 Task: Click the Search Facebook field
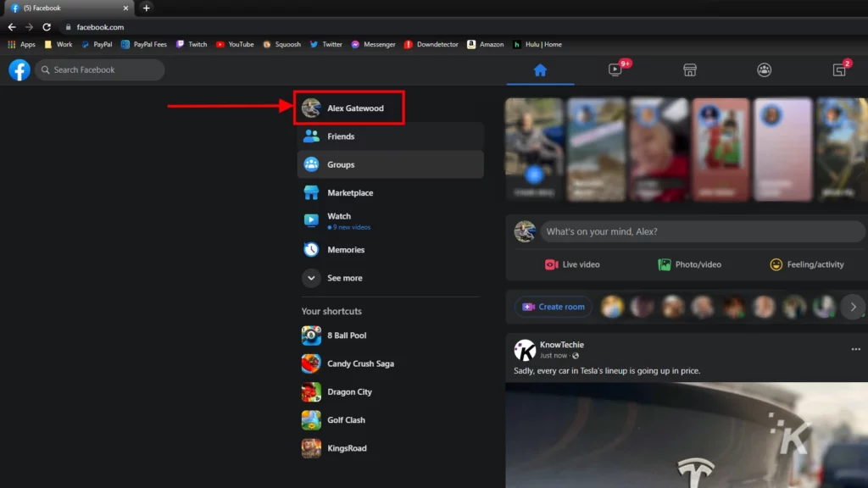(x=100, y=70)
